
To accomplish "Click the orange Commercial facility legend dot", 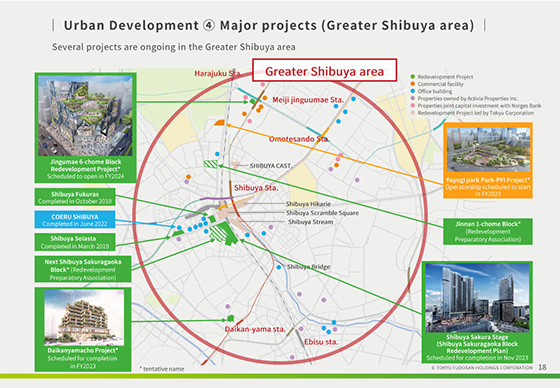I will tap(413, 84).
